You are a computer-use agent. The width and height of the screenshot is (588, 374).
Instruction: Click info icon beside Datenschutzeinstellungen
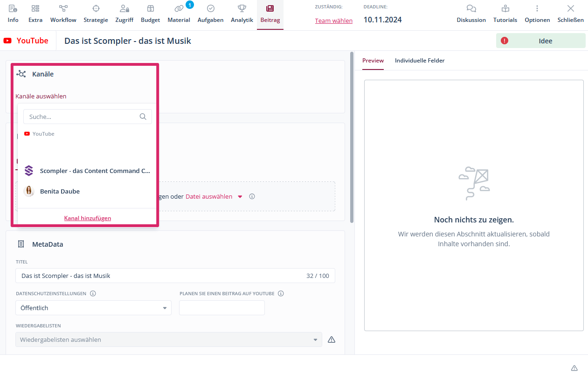click(x=93, y=294)
